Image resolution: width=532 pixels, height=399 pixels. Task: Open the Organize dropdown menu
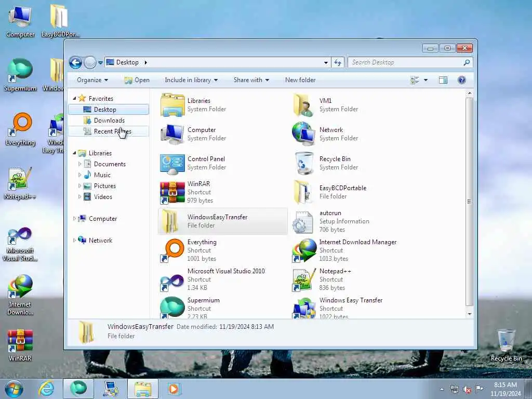click(92, 80)
